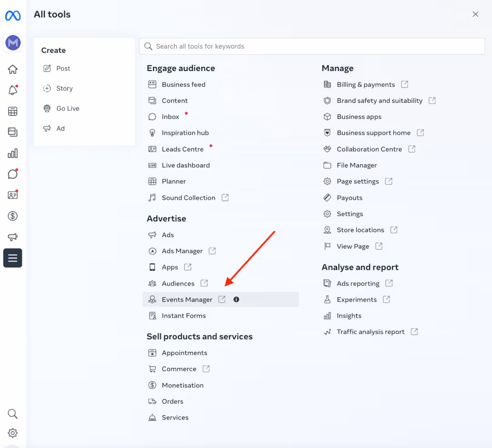Click the Events Manager info icon

pyautogui.click(x=236, y=300)
